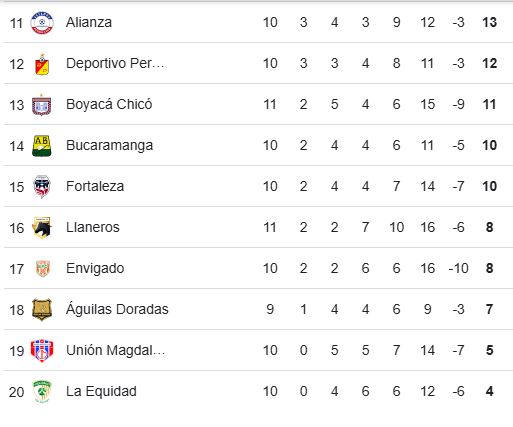Select Alianza's 13 points total
Screen dimensions: 513x427
point(489,22)
